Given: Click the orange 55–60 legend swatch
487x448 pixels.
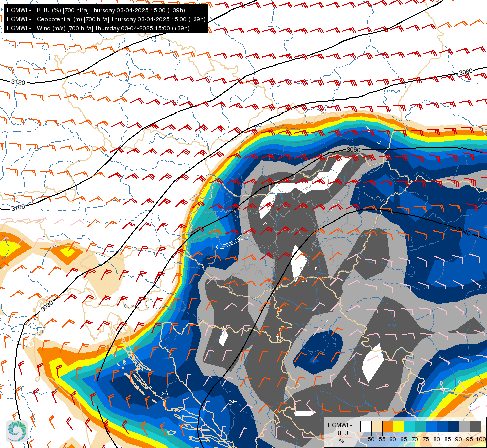Looking at the screenshot, I should pos(388,427).
